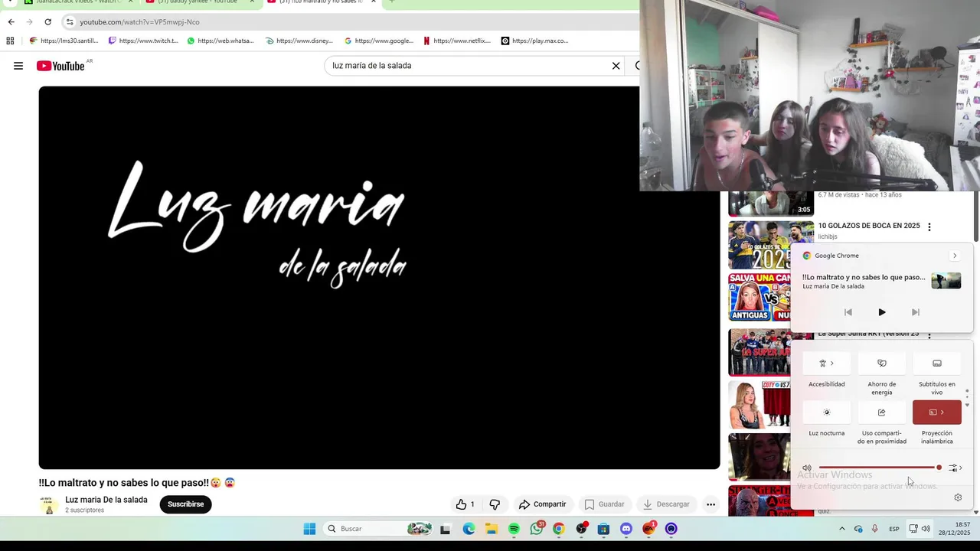Screen dimensions: 980x551
Task: Open the Disney bookmark
Action: pyautogui.click(x=299, y=41)
